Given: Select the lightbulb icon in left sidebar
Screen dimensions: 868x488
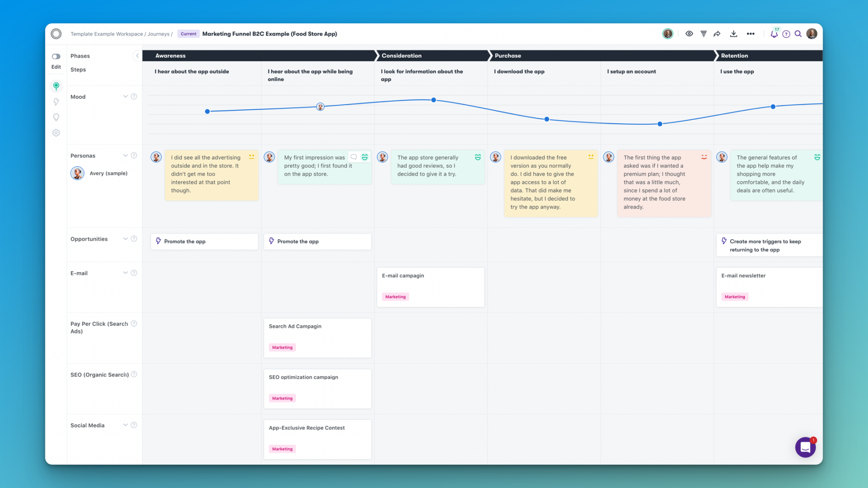Looking at the screenshot, I should click(56, 117).
